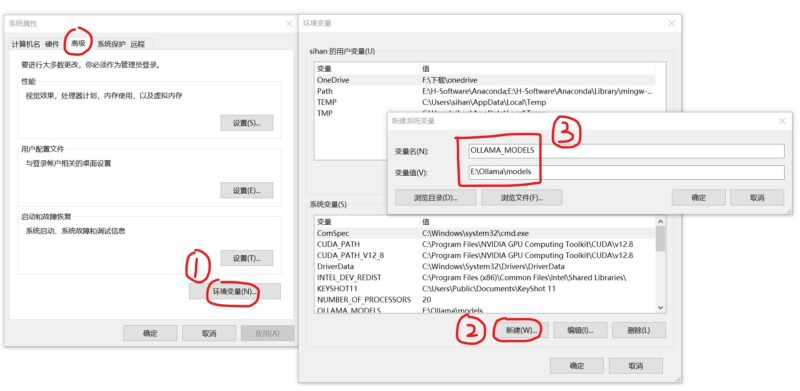Image resolution: width=800 pixels, height=391 pixels.
Task: Cancel the System Properties dialog
Action: tap(209, 333)
